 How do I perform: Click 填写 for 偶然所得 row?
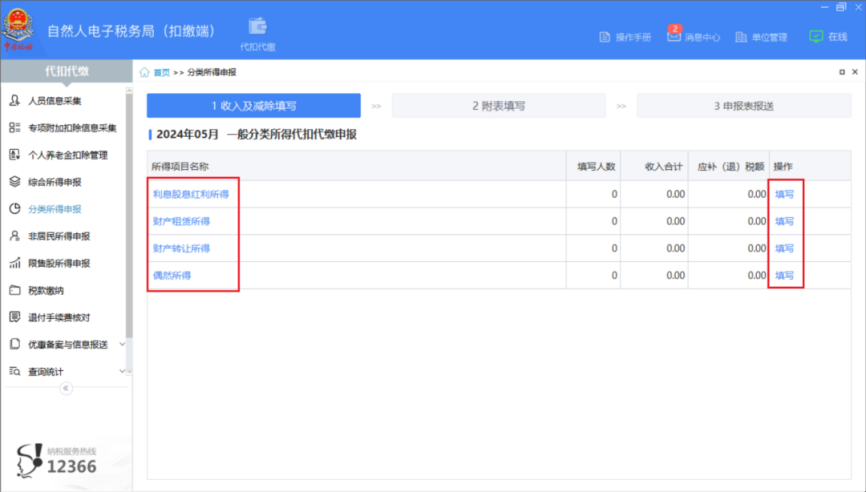point(784,275)
